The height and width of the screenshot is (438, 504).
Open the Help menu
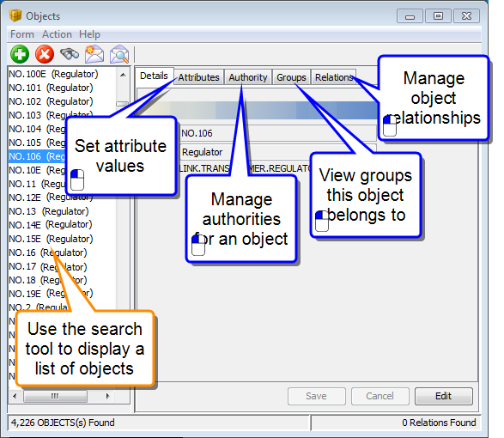pos(89,34)
